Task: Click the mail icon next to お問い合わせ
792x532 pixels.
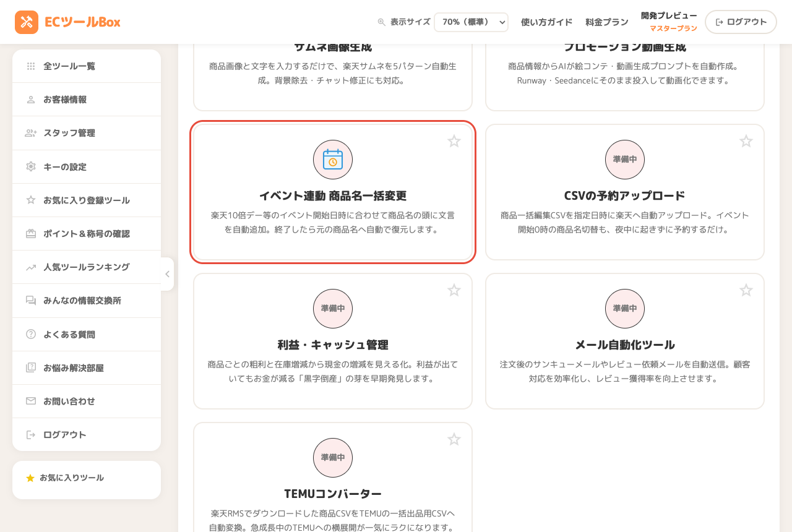Action: pos(31,401)
